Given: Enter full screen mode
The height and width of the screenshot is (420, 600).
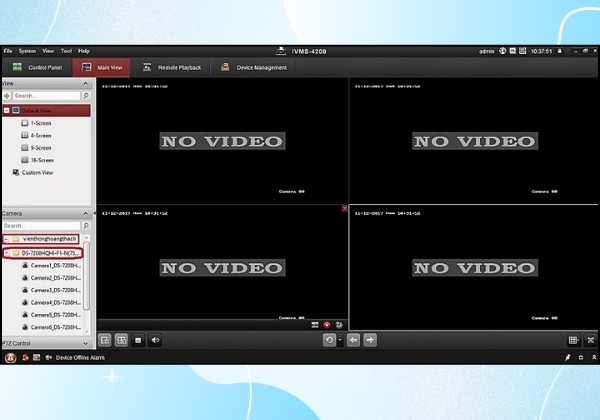Looking at the screenshot, I should (x=591, y=340).
